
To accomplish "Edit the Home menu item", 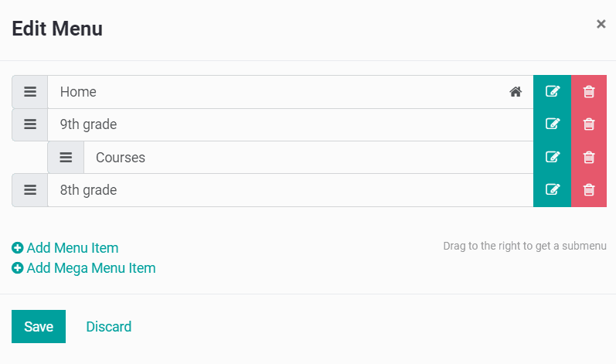I will click(x=552, y=92).
